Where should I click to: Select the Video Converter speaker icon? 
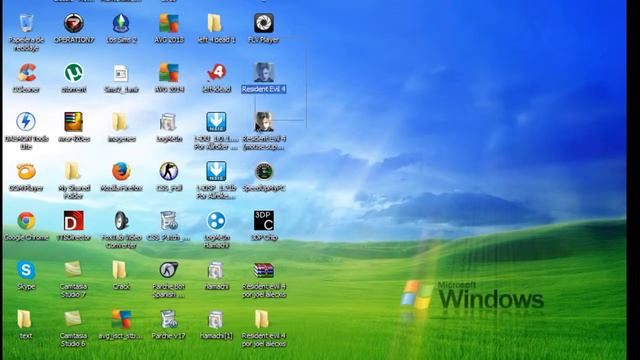121,221
